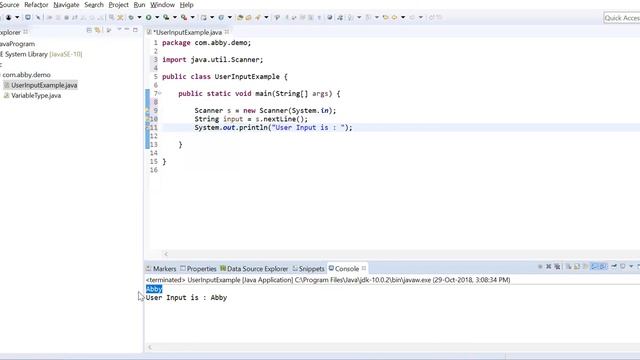This screenshot has height=360, width=640.
Task: Click the System.out.println code line 11
Action: pyautogui.click(x=273, y=127)
